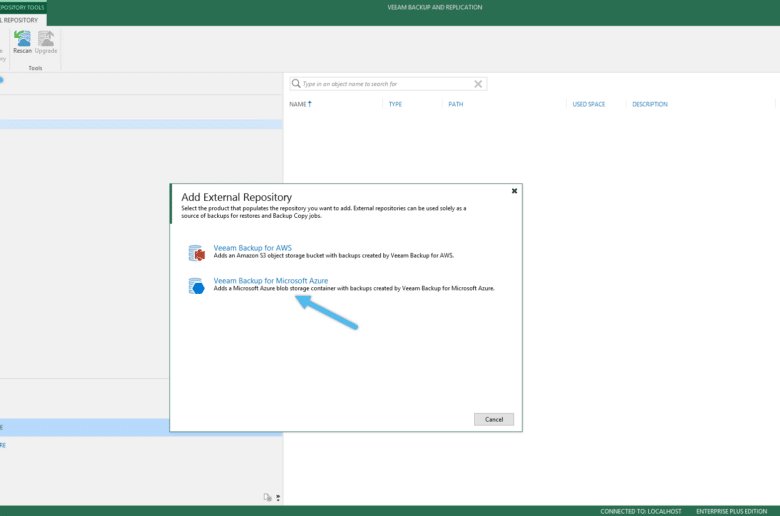Viewport: 780px width, 516px height.
Task: Sort by the NAME column header
Action: pyautogui.click(x=300, y=104)
